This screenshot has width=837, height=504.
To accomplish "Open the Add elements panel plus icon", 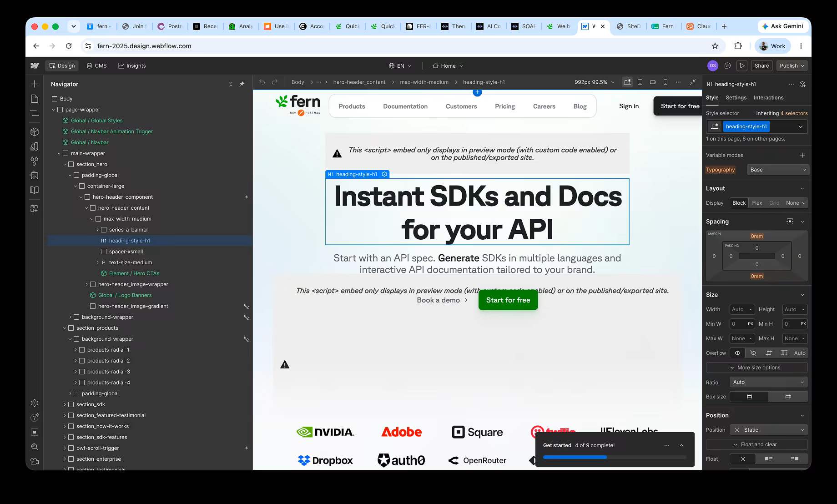I will 35,84.
